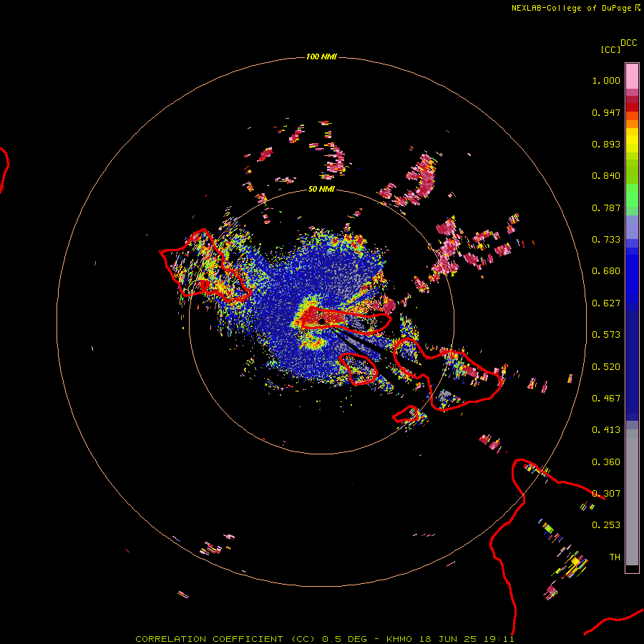
Task: Click the pink top segment of color bar
Action: (x=632, y=77)
